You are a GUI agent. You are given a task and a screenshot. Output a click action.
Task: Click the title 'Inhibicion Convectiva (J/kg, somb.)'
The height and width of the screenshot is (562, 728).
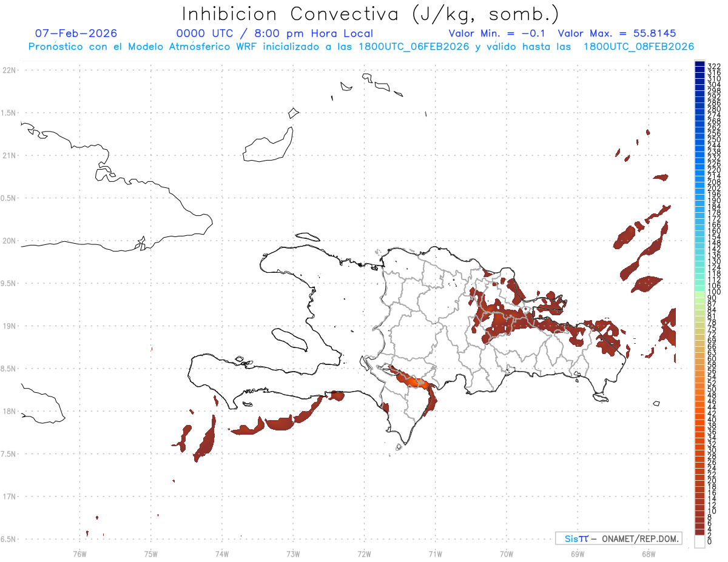click(x=369, y=14)
